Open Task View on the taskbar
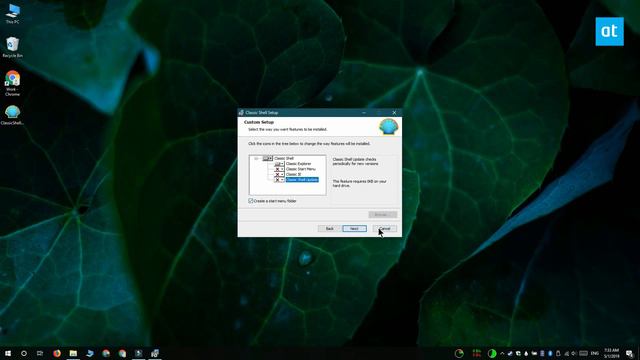 pos(40,353)
